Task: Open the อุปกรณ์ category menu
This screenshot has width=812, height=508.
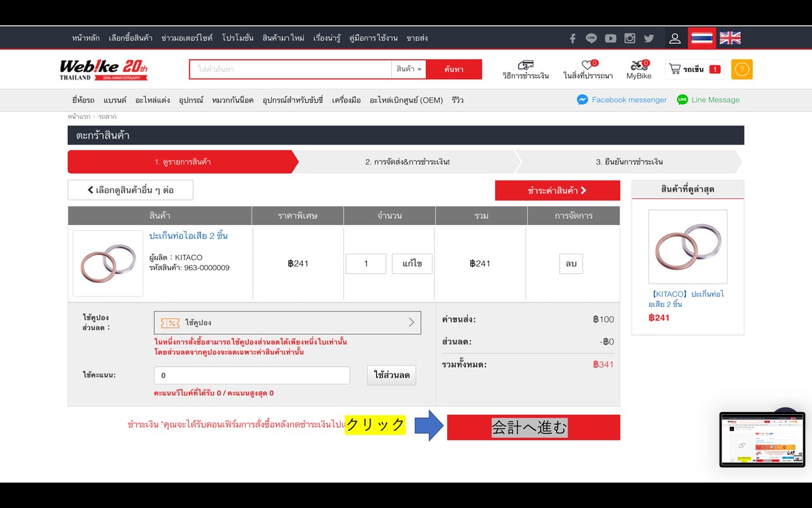Action: [x=191, y=100]
